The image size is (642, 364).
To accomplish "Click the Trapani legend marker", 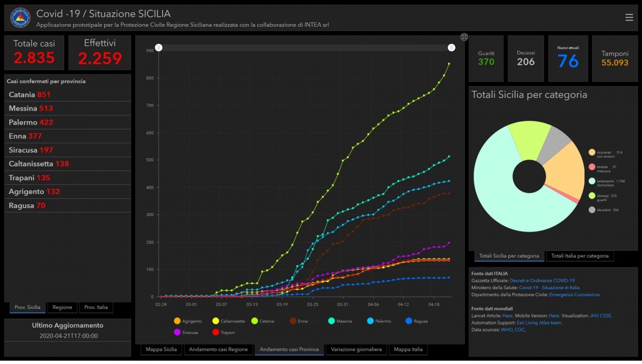I will click(x=216, y=332).
